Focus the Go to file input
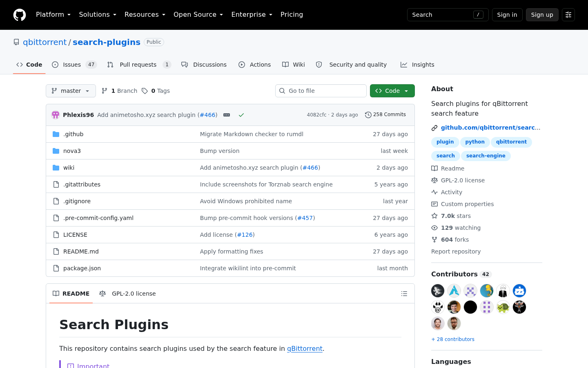The height and width of the screenshot is (368, 588). 321,91
